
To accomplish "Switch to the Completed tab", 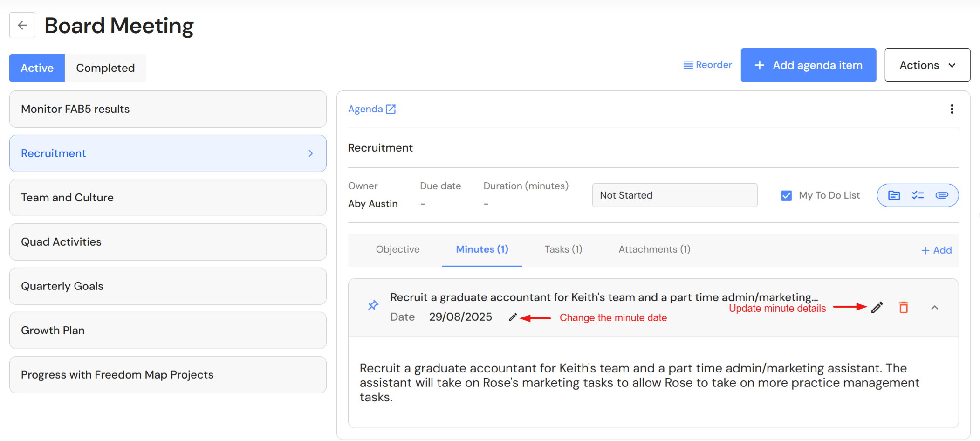I will (105, 68).
